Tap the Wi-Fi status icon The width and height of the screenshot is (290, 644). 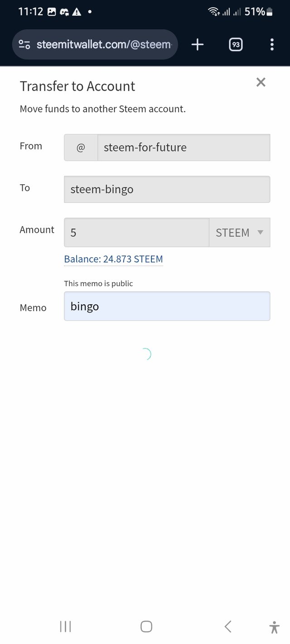click(213, 12)
